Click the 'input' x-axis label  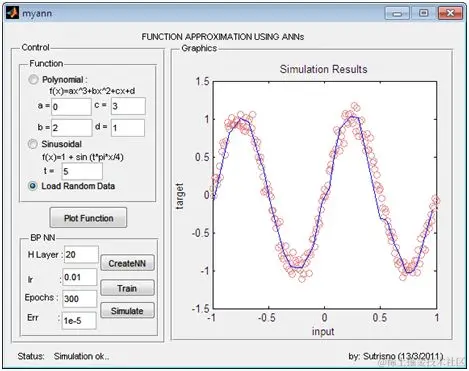click(323, 332)
